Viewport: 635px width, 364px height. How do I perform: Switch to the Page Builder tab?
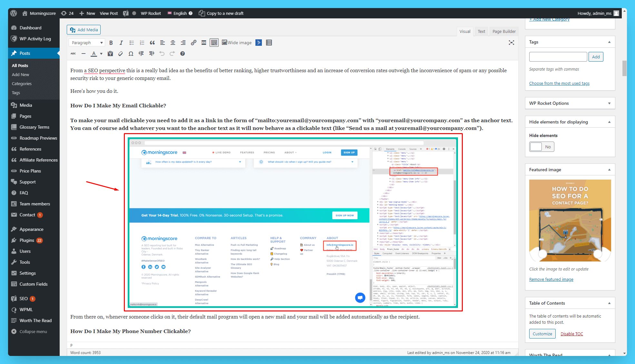(x=503, y=31)
